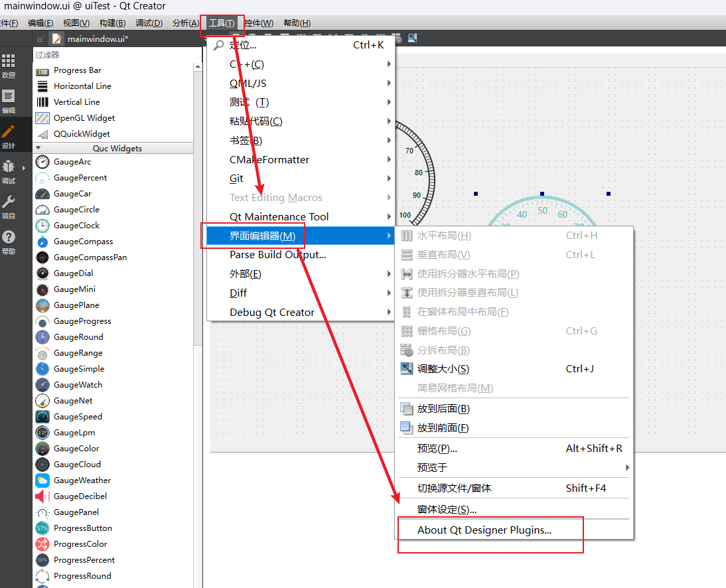Open the Tools menu in menu bar
This screenshot has height=588, width=726.
point(221,23)
